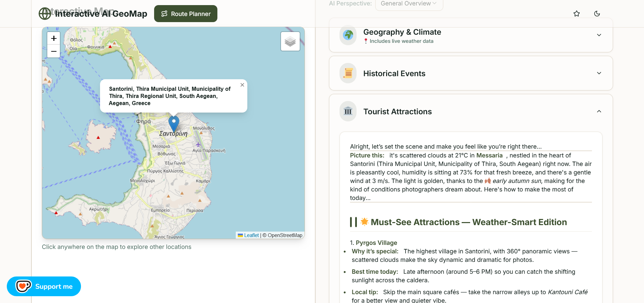Viewport: 644px width, 303px height.
Task: Open the map layers control
Action: click(x=290, y=41)
